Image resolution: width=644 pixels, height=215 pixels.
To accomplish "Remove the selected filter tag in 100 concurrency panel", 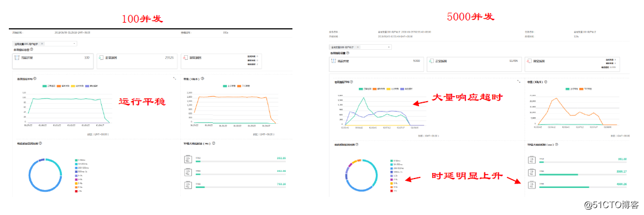I will point(43,44).
